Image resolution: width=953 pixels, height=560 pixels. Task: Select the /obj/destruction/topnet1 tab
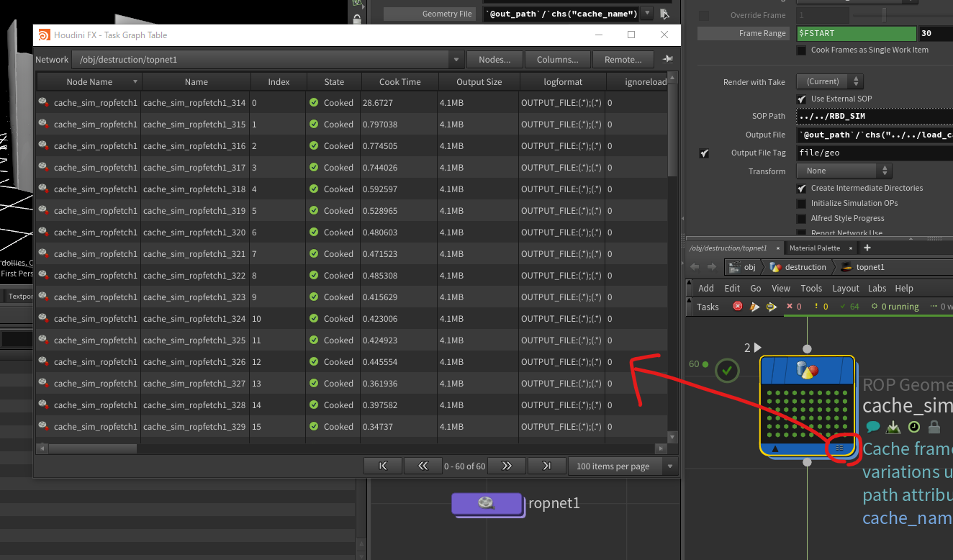pos(728,248)
